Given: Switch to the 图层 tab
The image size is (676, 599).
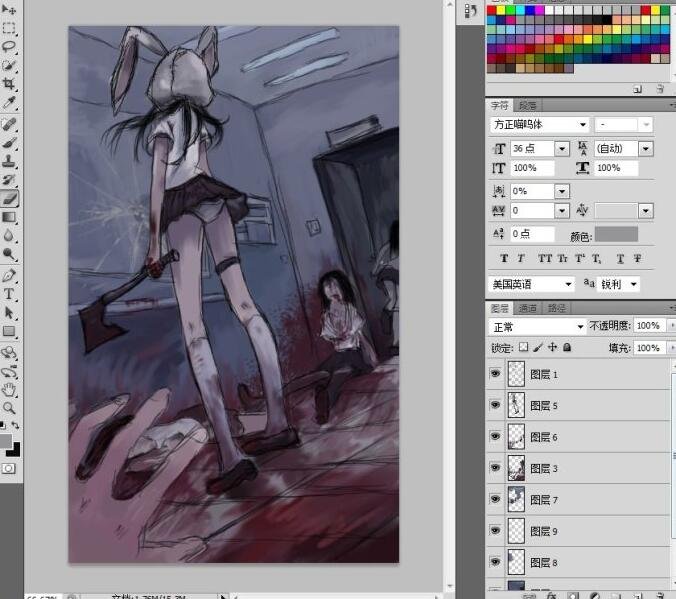Looking at the screenshot, I should pyautogui.click(x=499, y=308).
